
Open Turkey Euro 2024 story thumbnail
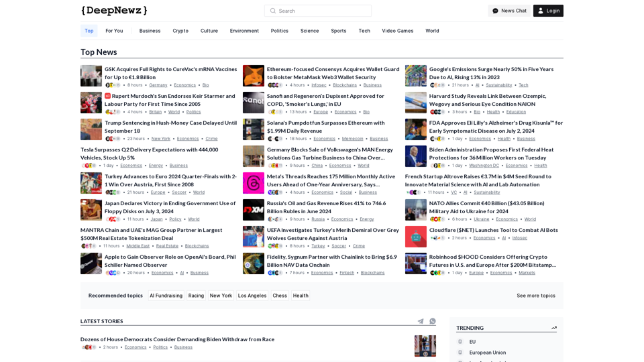point(91,183)
